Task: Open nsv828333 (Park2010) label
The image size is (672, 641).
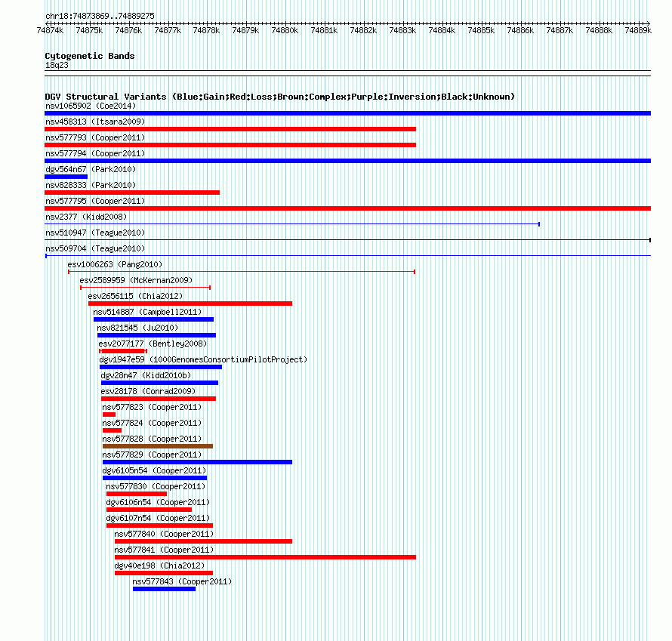Action: pos(91,185)
